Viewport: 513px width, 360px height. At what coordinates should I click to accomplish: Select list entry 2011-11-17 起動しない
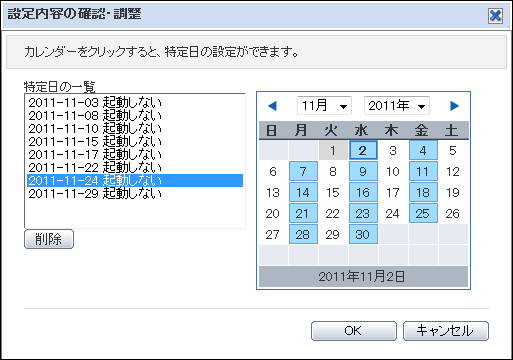(135, 154)
